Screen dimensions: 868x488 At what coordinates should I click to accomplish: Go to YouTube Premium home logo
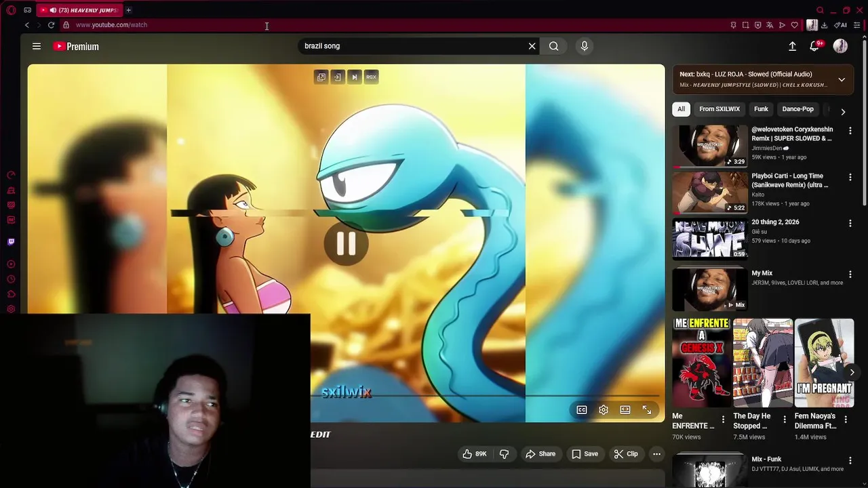(76, 46)
